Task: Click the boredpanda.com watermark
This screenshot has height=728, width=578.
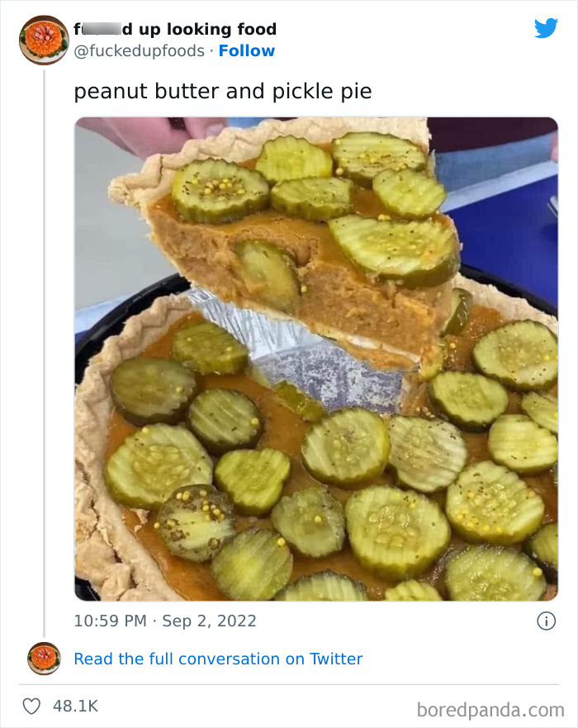Action: click(490, 708)
